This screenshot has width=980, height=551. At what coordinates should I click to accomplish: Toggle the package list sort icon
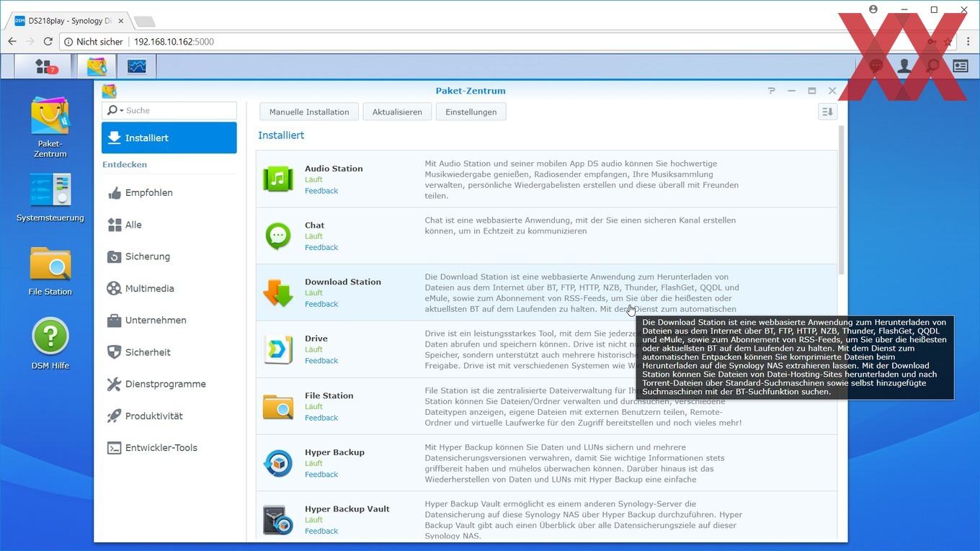pyautogui.click(x=827, y=112)
